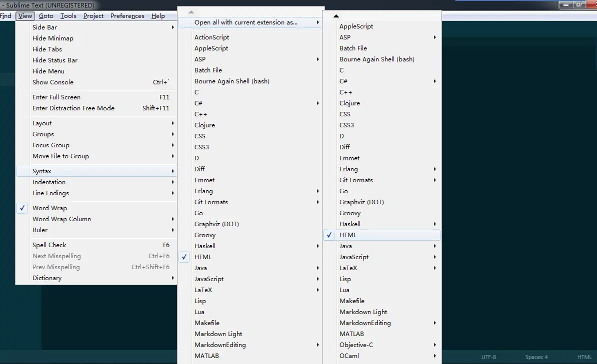Image resolution: width=597 pixels, height=364 pixels.
Task: Expand MarkdownEditing in right submenu
Action: point(382,323)
